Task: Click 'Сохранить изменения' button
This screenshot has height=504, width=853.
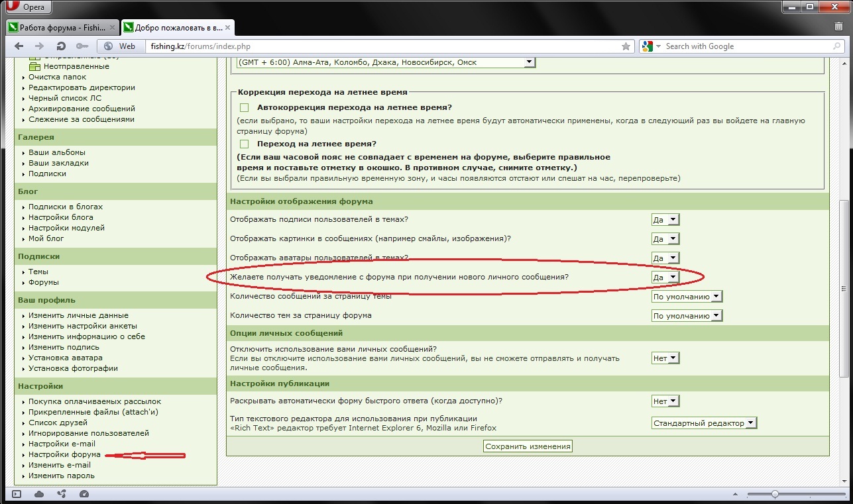Action: click(528, 446)
